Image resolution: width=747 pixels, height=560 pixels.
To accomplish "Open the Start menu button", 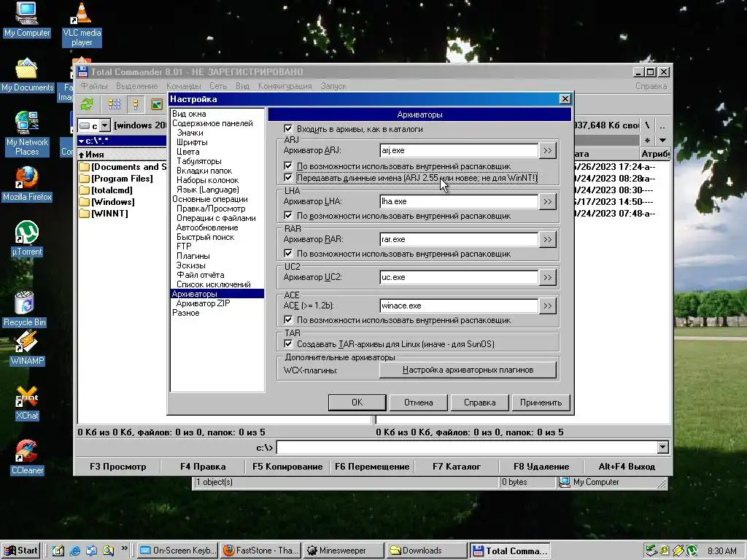I will pos(20,551).
